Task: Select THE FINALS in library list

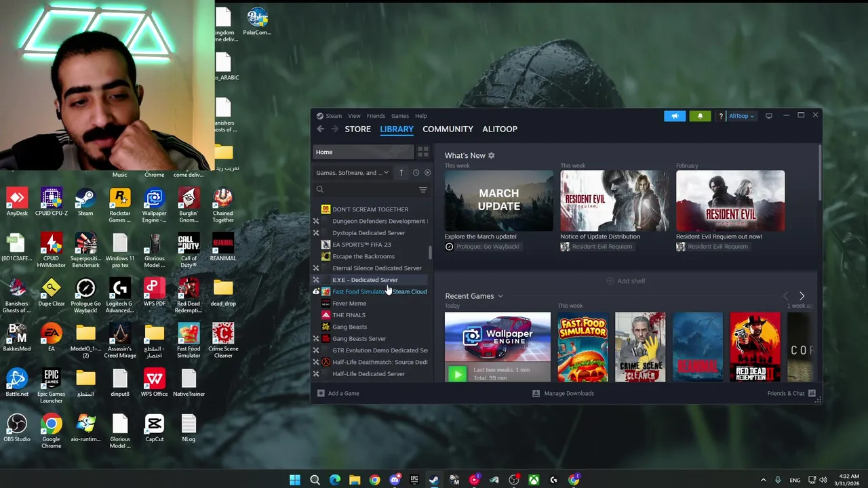Action: click(x=349, y=315)
